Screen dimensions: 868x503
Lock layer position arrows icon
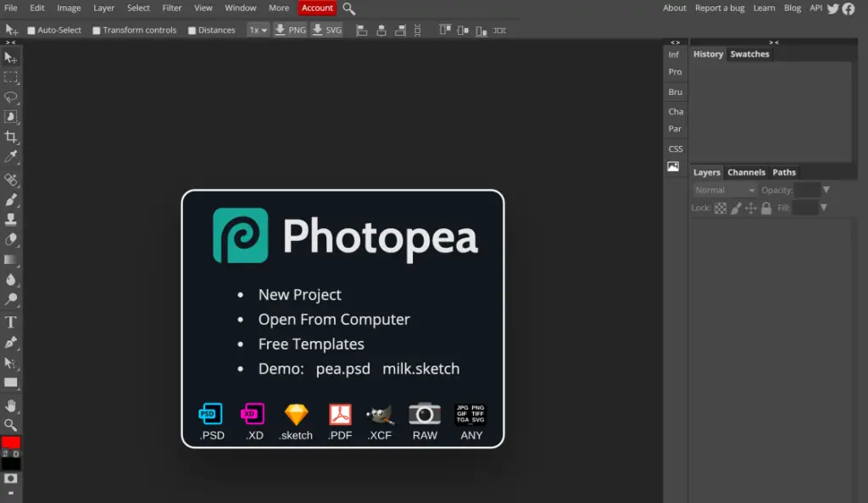[x=751, y=209]
